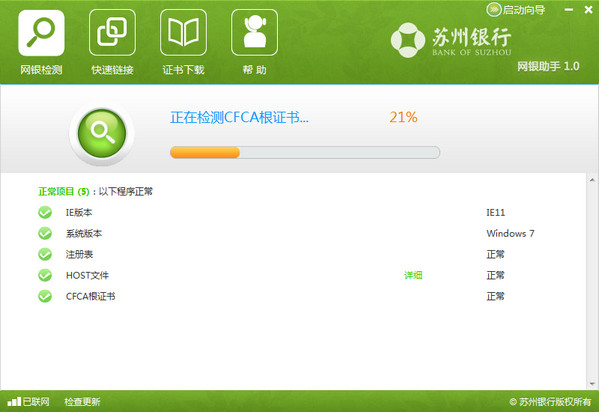Open the 快速链接 linked-squares icon

coord(112,33)
